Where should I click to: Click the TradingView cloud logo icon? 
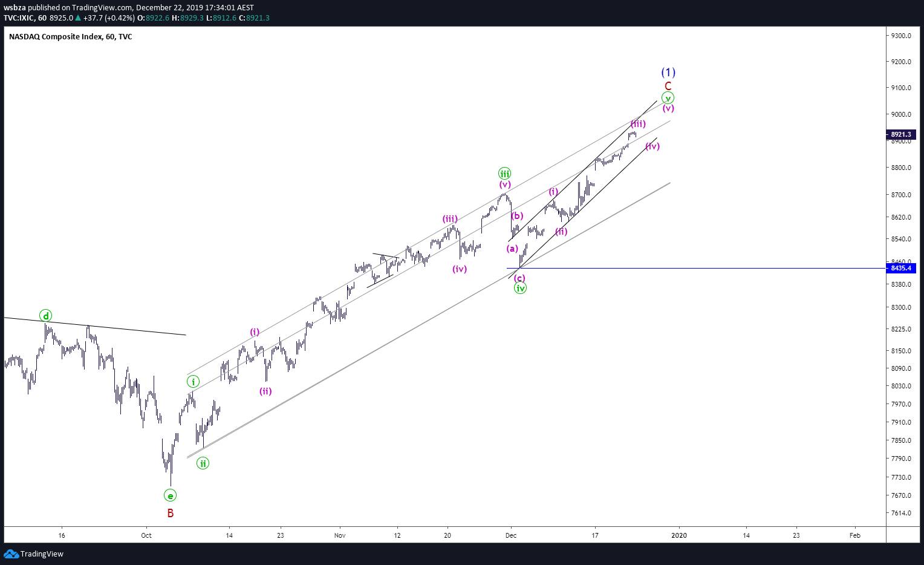[11, 554]
